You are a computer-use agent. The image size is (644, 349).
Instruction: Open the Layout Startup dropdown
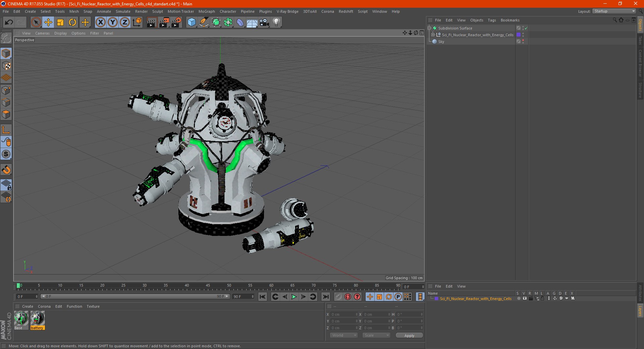[x=614, y=11]
